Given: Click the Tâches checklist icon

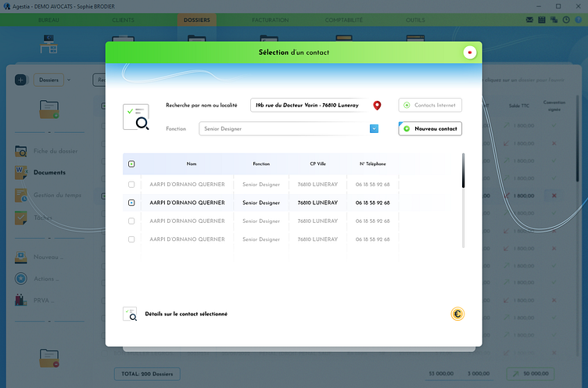Looking at the screenshot, I should point(21,217).
